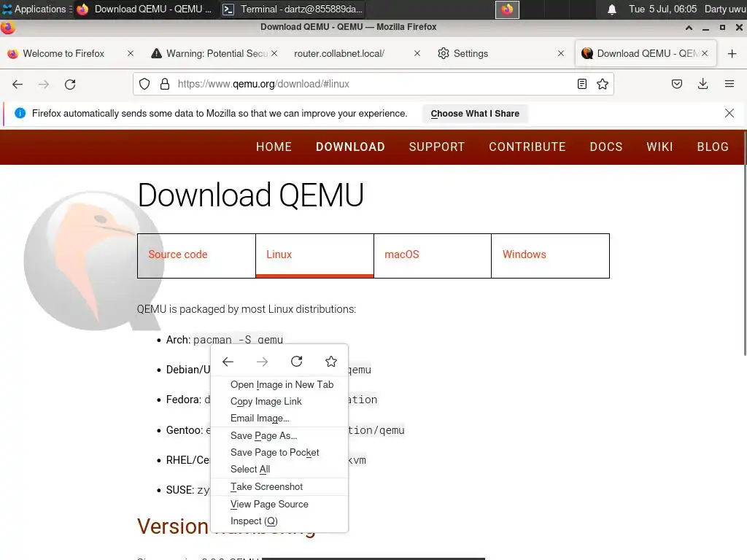747x560 pixels.
Task: Click context menu reload icon
Action: [x=297, y=362]
